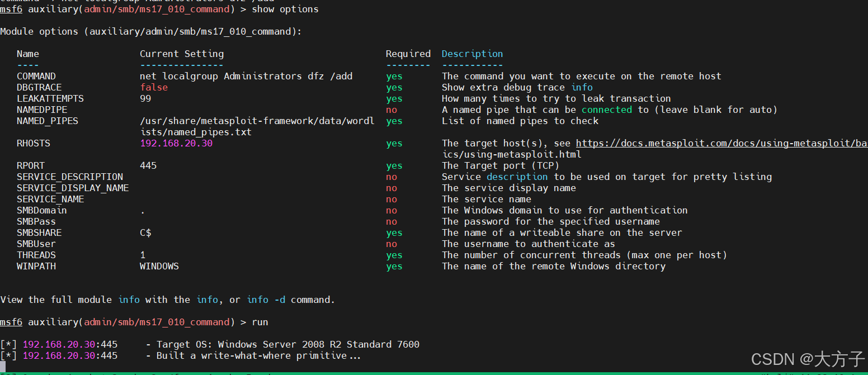Click the COMMAND option name
Image resolution: width=868 pixels, height=375 pixels.
click(x=36, y=76)
